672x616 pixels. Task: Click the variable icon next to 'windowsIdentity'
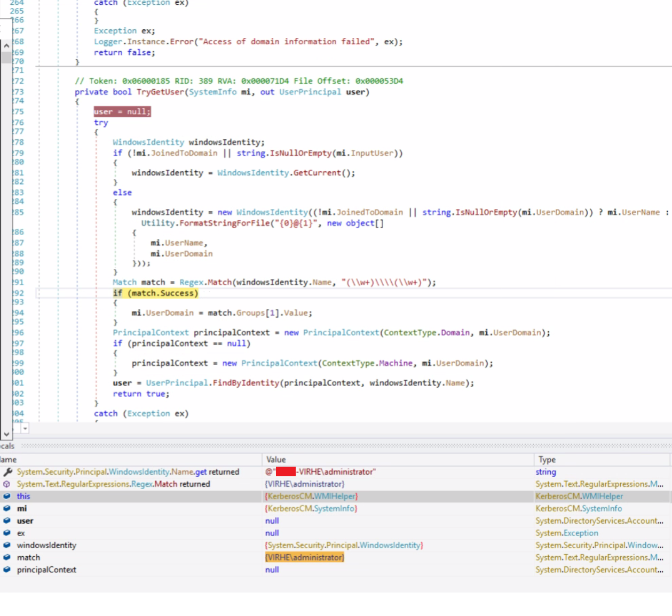click(7, 545)
